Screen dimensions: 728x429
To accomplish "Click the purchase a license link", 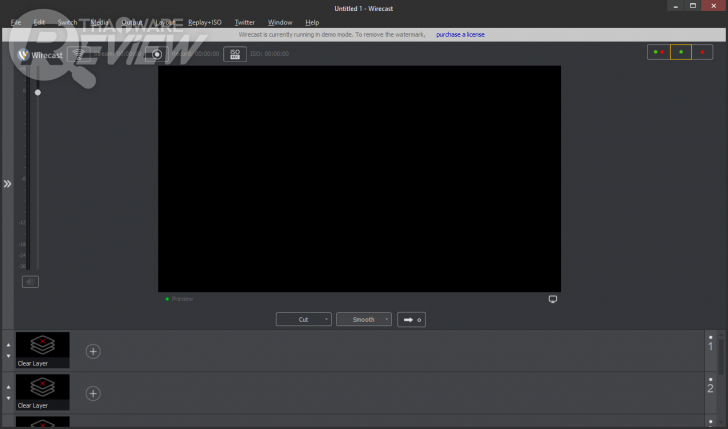I will [460, 34].
